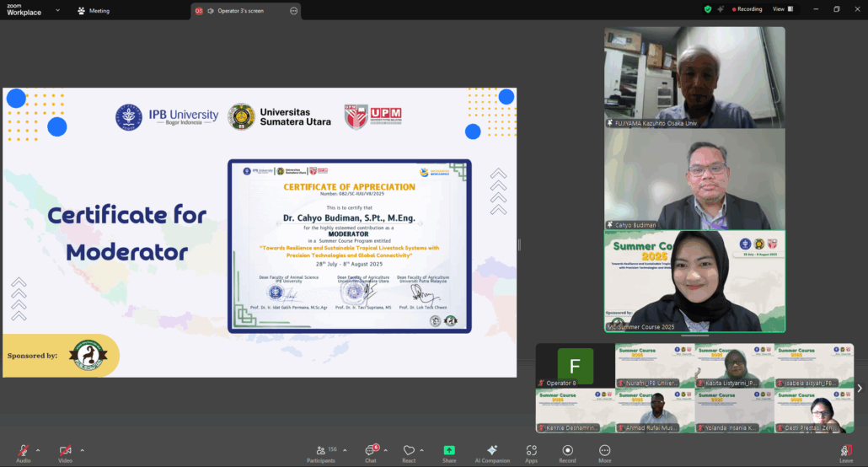Open the Apps icon
The image size is (868, 467).
pyautogui.click(x=531, y=451)
